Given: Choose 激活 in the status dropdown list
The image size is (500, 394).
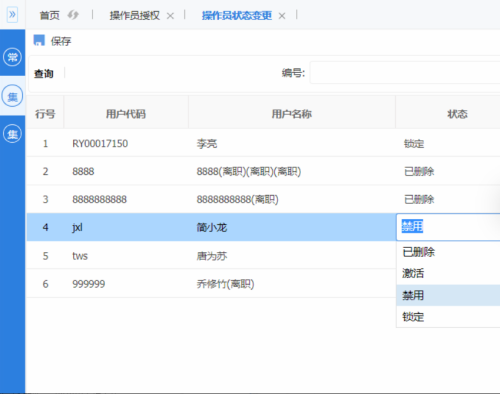Looking at the screenshot, I should 448,273.
